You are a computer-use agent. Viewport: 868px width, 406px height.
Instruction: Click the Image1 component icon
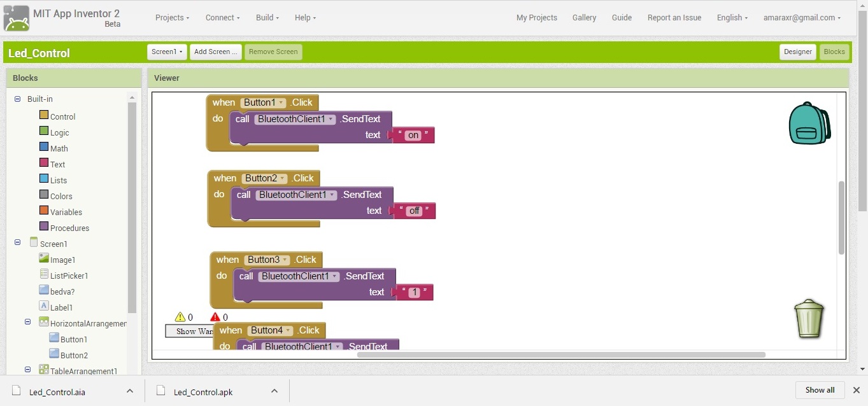click(x=44, y=258)
